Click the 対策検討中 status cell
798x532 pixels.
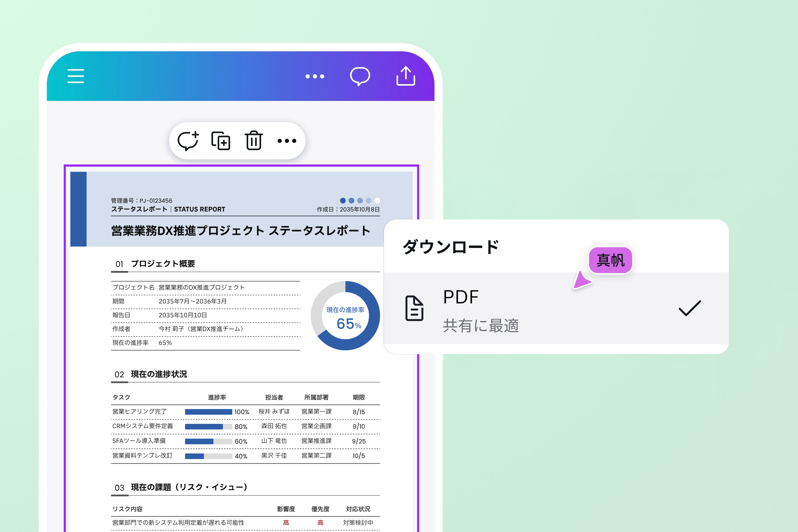pos(358,522)
